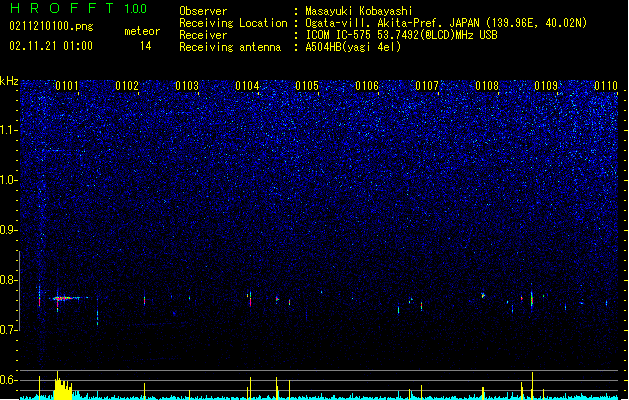The width and height of the screenshot is (629, 400).
Task: Click the 0.7 kHz axis label
Action: (x=9, y=330)
